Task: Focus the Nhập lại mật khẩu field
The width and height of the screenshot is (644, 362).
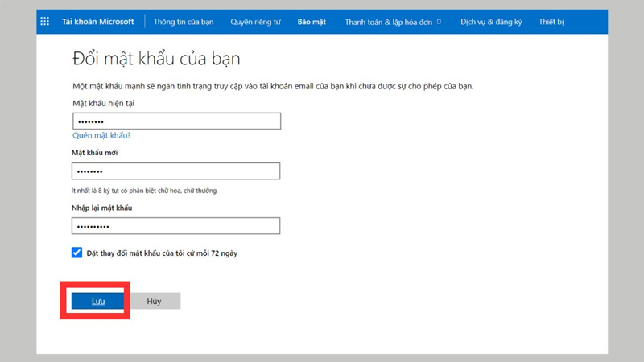Action: pyautogui.click(x=175, y=226)
